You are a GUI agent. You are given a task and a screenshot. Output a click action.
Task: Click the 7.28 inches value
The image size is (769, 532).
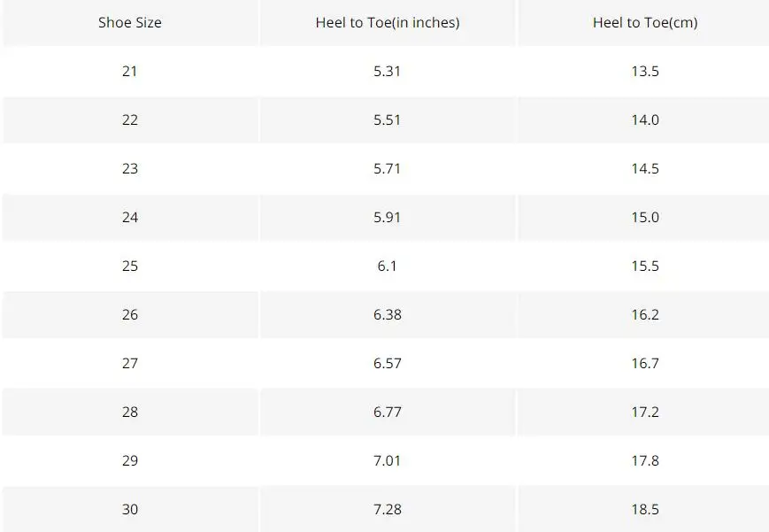387,509
